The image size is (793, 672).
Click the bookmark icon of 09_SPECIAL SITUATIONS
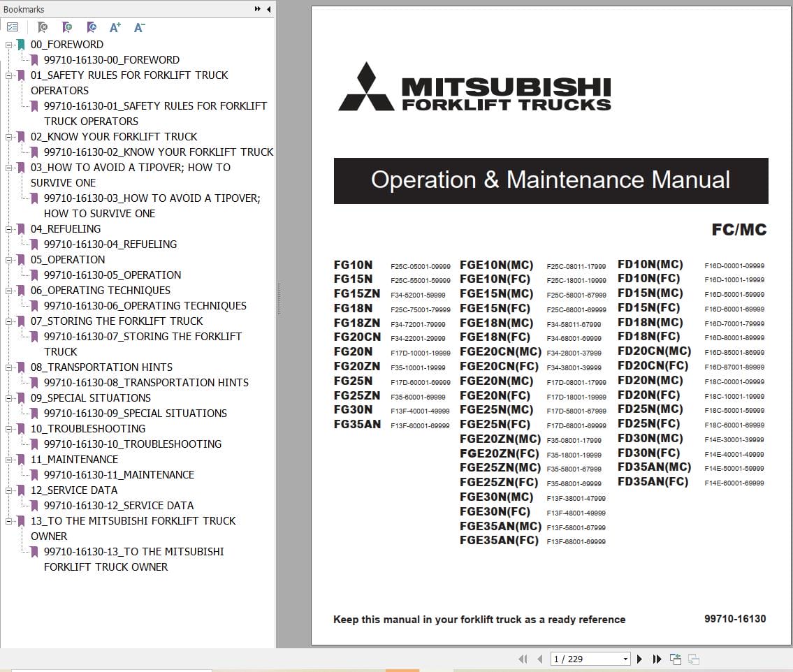[x=21, y=398]
